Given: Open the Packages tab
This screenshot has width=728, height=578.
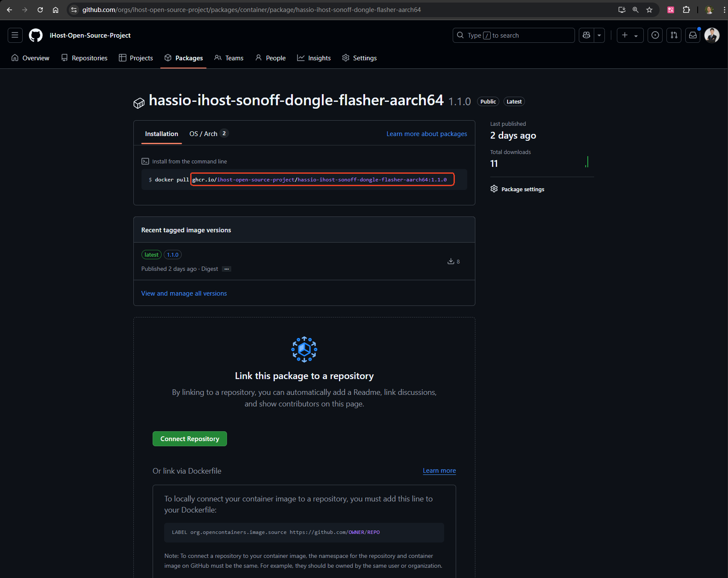Looking at the screenshot, I should click(x=183, y=58).
